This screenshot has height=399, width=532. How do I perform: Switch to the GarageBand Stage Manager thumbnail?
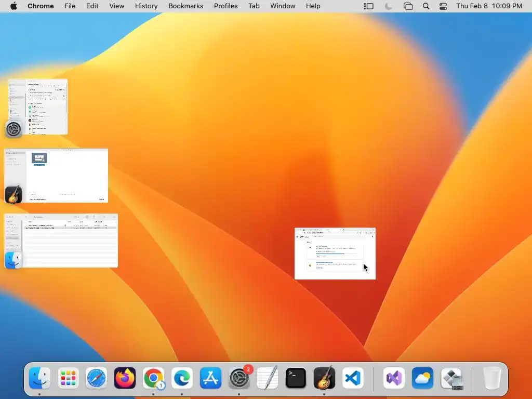coord(56,176)
